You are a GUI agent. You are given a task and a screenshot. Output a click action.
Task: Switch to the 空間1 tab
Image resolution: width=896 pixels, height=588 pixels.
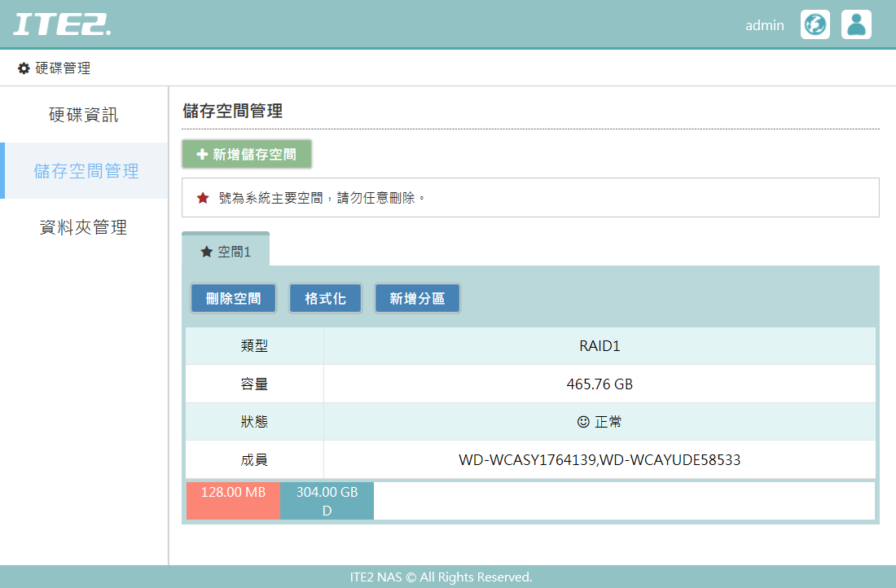tap(226, 252)
